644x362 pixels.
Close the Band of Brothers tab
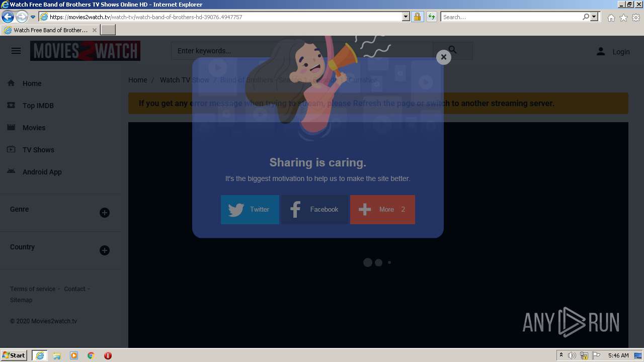coord(94,30)
